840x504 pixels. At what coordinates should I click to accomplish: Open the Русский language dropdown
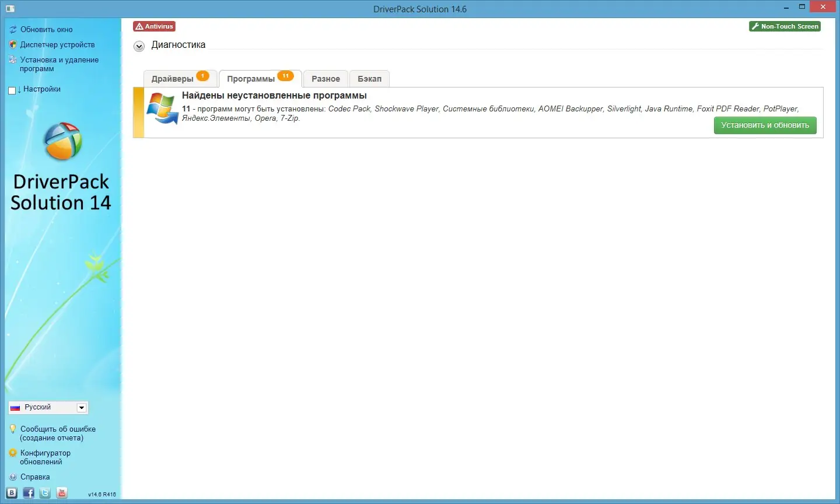48,407
